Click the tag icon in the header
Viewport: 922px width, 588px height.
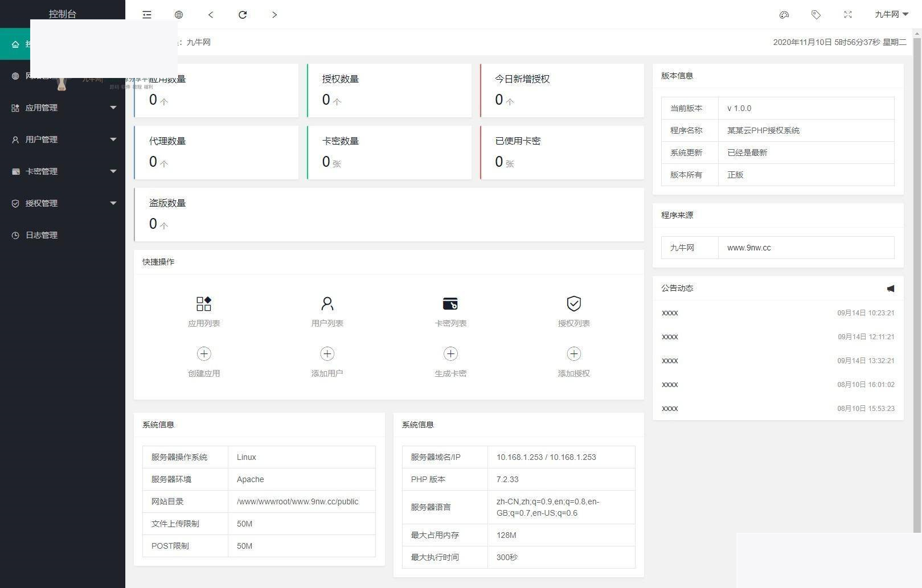[816, 15]
